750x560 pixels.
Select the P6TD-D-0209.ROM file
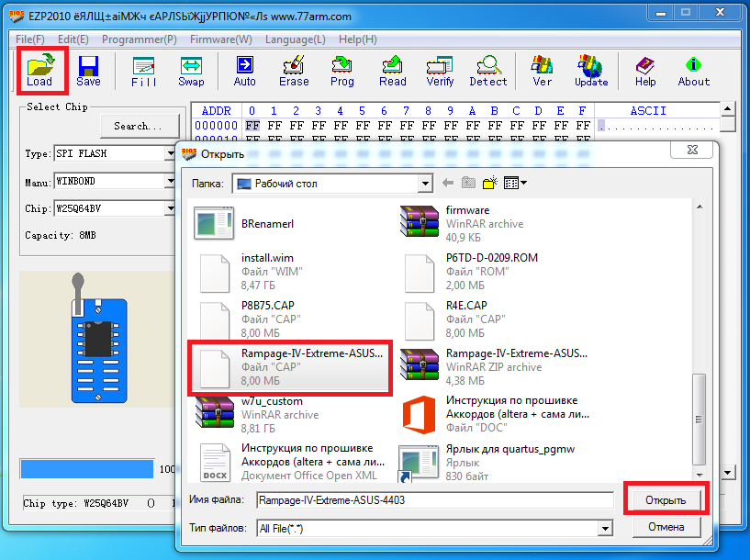[471, 271]
